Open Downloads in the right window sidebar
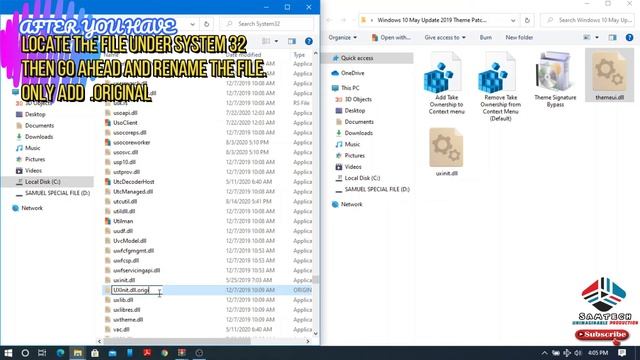Image resolution: width=640 pixels, height=360 pixels. (358, 133)
